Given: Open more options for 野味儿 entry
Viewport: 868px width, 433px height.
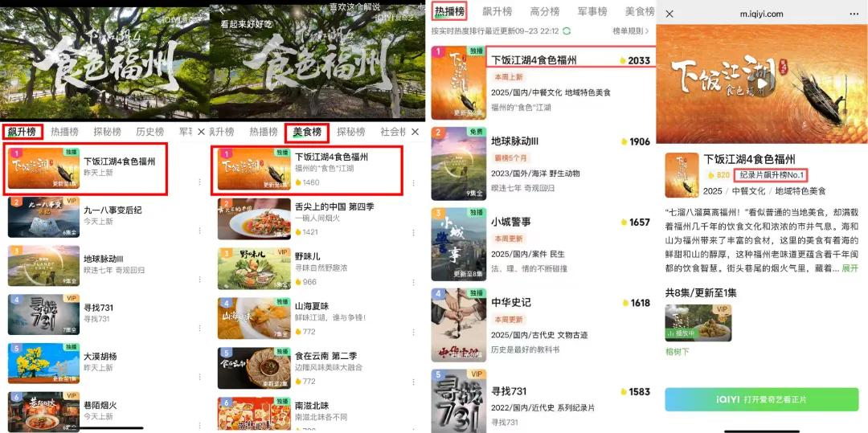Looking at the screenshot, I should (413, 282).
